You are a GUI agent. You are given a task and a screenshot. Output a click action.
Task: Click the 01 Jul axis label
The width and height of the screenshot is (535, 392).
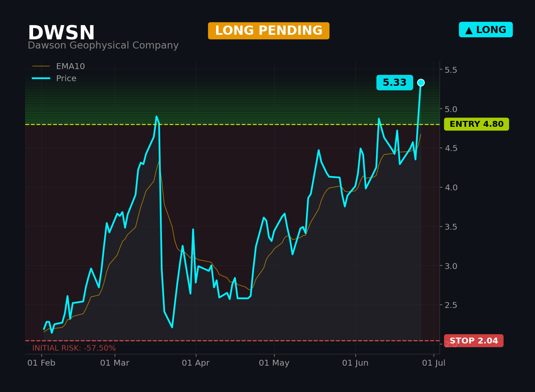click(x=434, y=363)
